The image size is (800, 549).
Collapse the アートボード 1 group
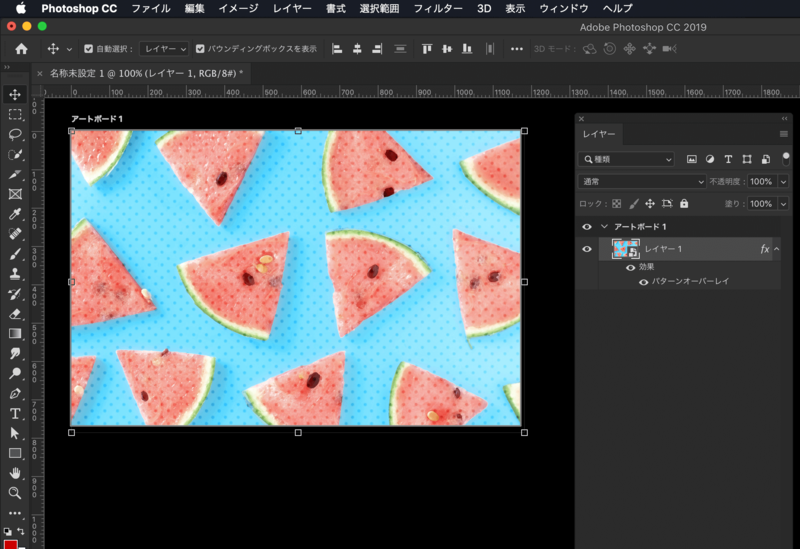tap(603, 227)
